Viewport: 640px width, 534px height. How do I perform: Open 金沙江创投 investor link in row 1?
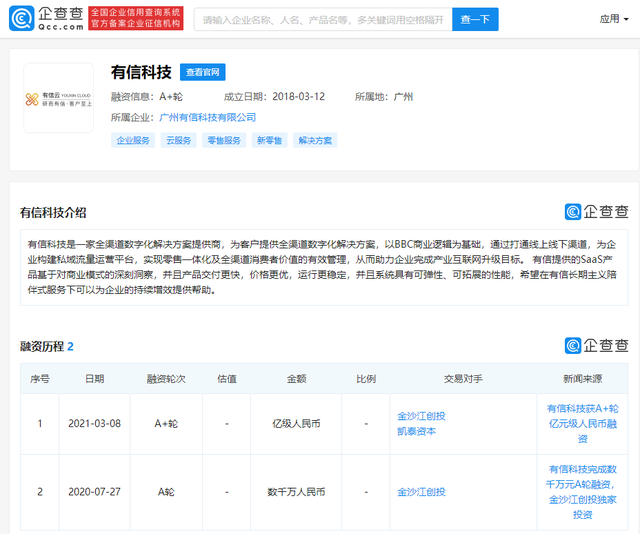(421, 416)
